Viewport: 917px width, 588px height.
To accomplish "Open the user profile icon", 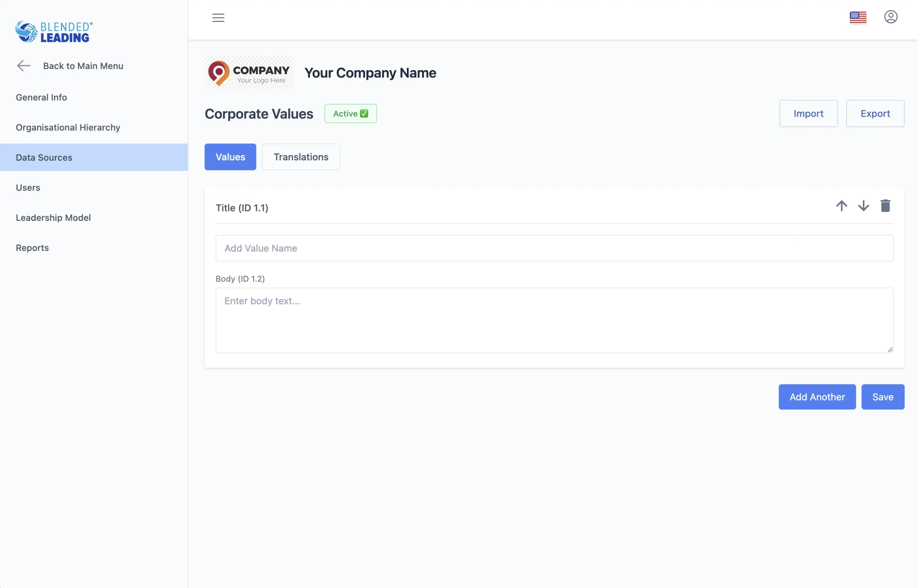I will (890, 17).
